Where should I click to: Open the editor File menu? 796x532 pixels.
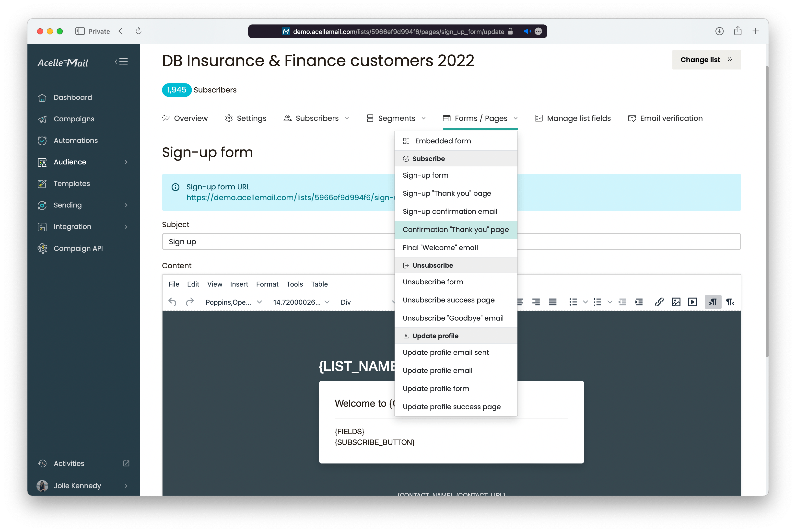pos(174,284)
